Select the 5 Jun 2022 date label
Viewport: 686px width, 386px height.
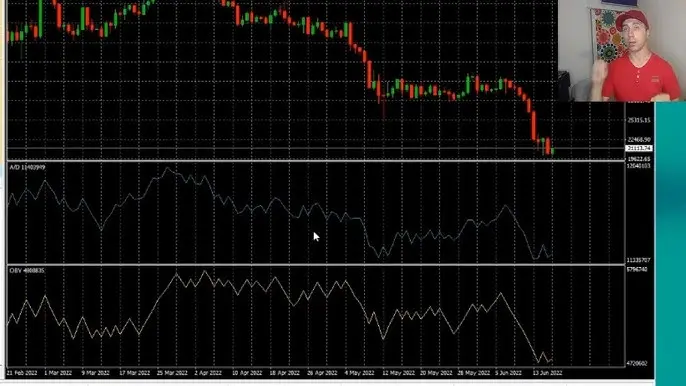(x=508, y=373)
